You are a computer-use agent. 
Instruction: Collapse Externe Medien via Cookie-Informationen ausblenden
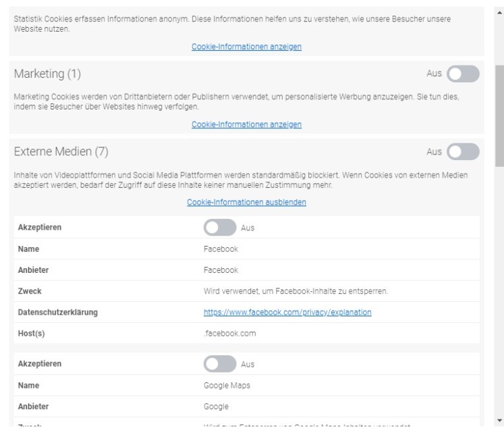click(246, 203)
